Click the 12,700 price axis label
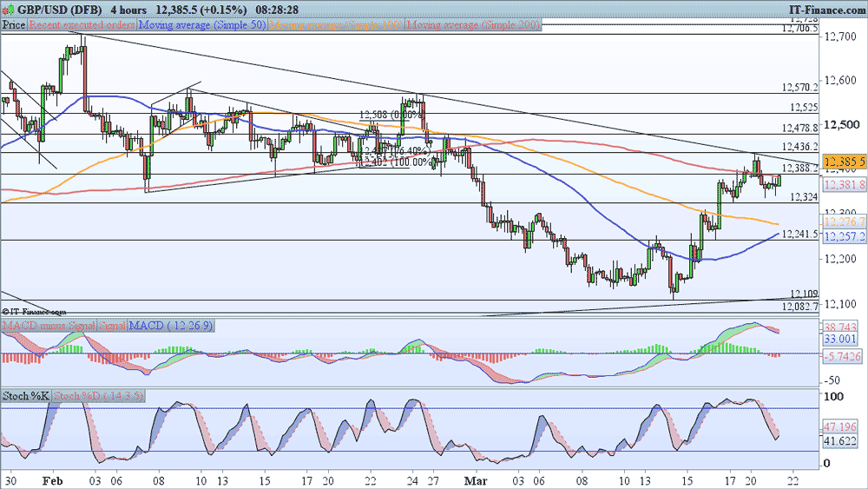Viewport: 868px width, 489px height. coord(839,36)
